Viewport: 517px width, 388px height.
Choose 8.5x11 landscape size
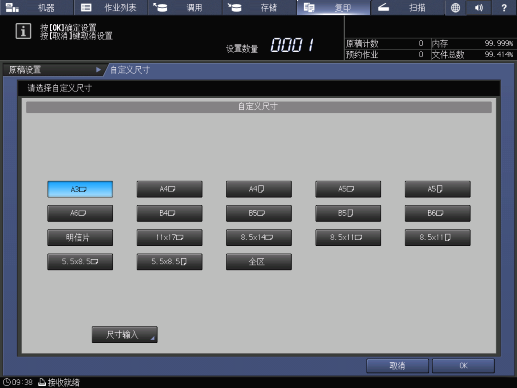348,237
